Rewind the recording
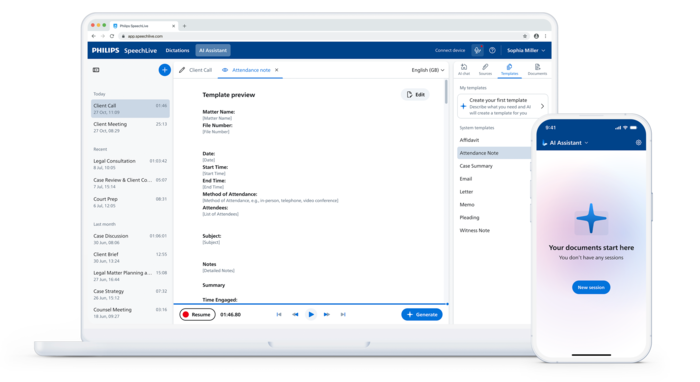Image resolution: width=700 pixels, height=382 pixels. [295, 315]
